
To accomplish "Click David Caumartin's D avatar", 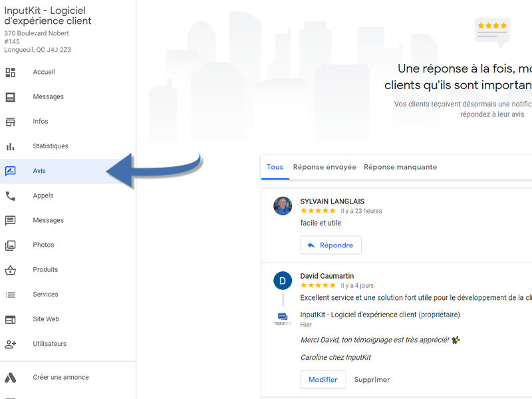I will 283,281.
